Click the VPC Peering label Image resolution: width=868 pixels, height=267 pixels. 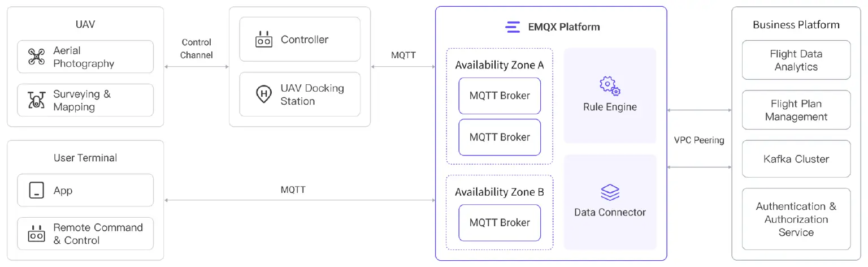pyautogui.click(x=699, y=140)
